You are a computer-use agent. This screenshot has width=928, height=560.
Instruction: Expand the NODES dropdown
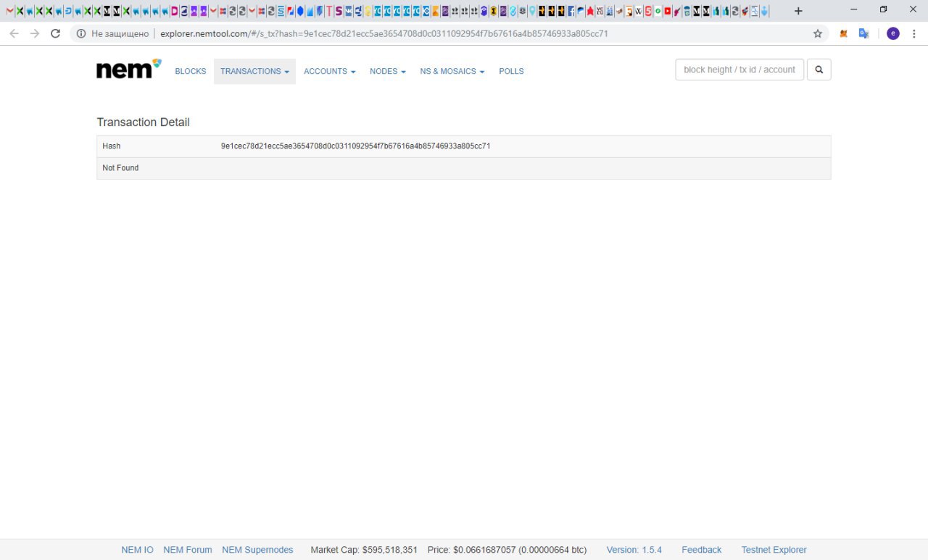(387, 71)
